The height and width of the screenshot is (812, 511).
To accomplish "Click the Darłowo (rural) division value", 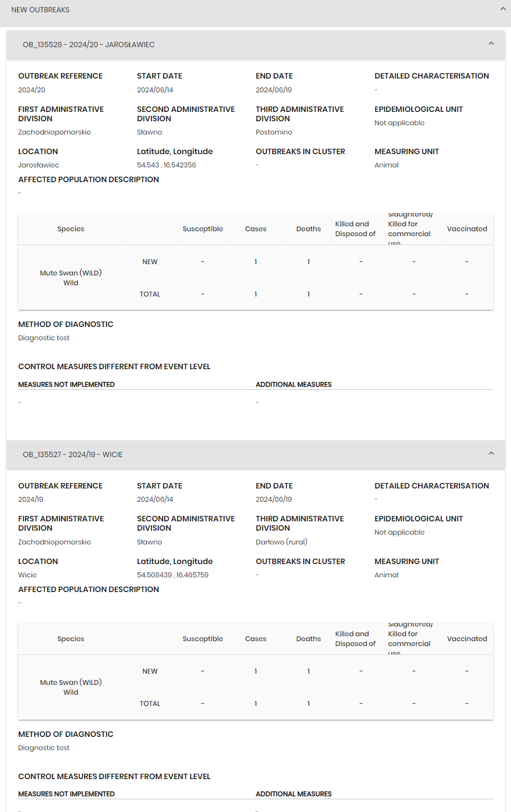I will [x=281, y=542].
